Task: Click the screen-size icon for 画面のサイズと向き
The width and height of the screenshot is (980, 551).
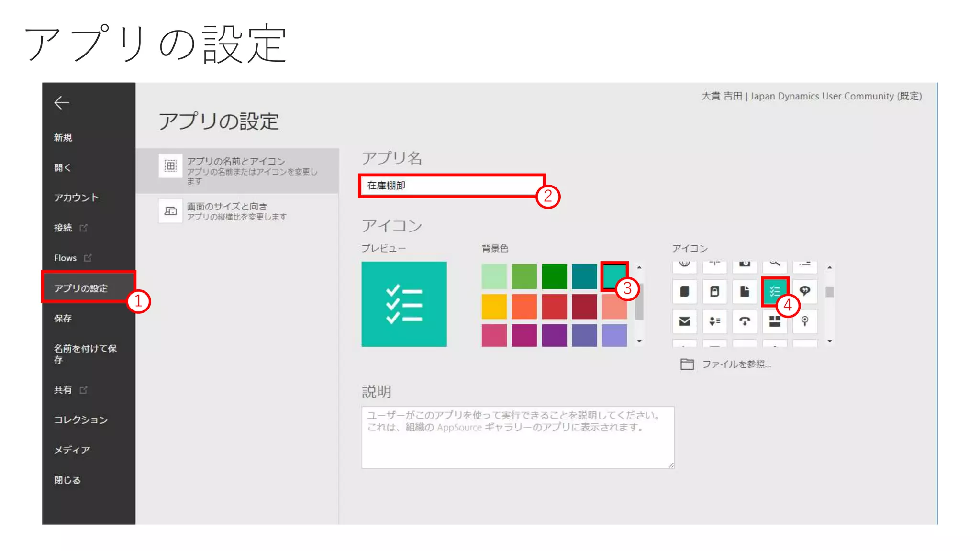Action: [x=170, y=211]
